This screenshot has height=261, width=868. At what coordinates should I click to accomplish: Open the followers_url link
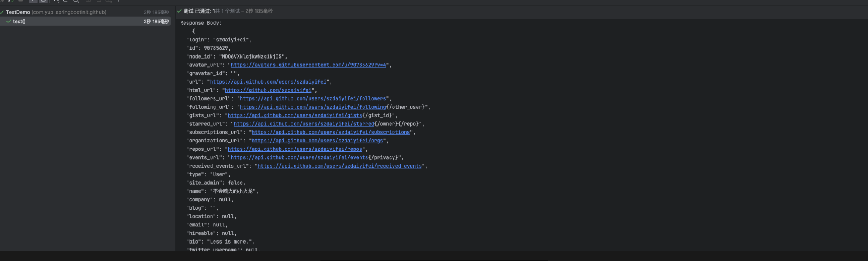pyautogui.click(x=313, y=98)
